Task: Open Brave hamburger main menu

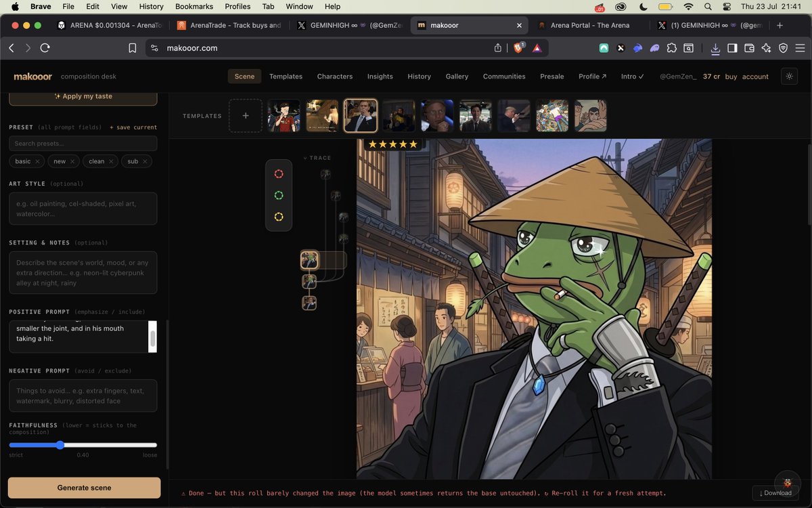Action: [800, 48]
